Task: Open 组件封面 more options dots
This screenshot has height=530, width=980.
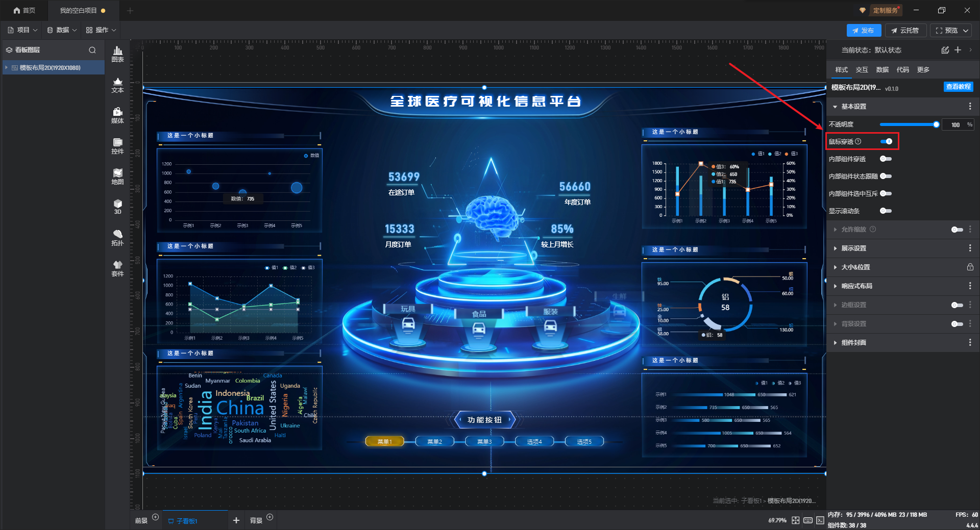Action: click(x=970, y=342)
